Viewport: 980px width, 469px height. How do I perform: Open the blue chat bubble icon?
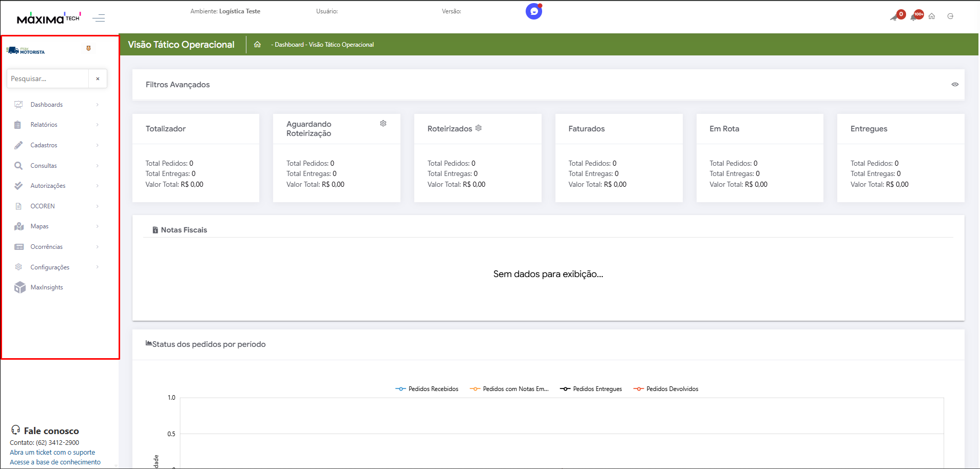pos(533,11)
